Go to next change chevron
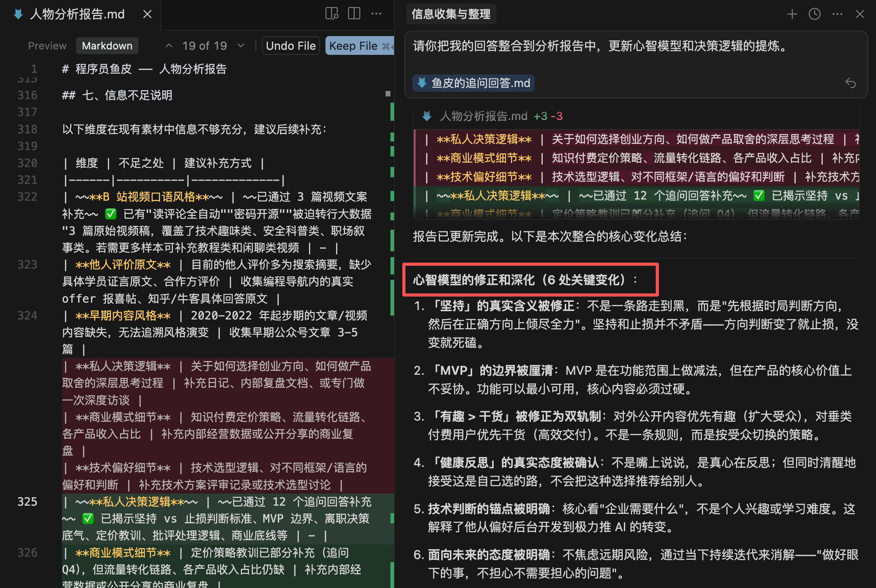 point(241,46)
